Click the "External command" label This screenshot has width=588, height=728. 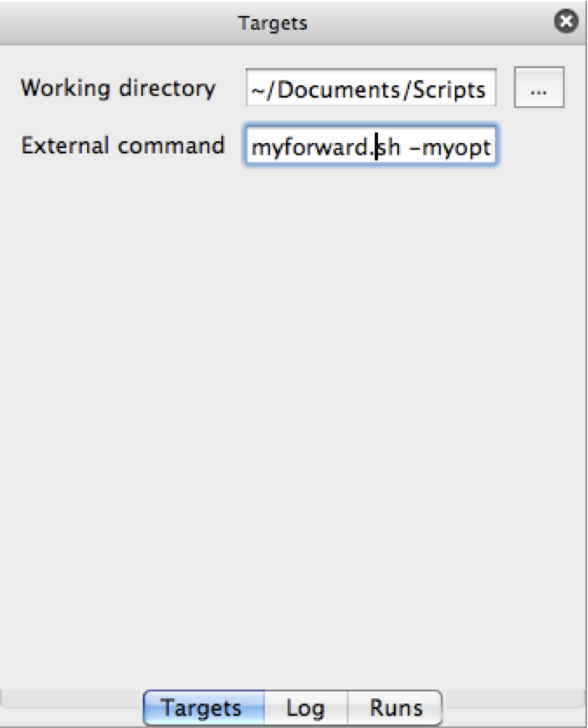[123, 145]
